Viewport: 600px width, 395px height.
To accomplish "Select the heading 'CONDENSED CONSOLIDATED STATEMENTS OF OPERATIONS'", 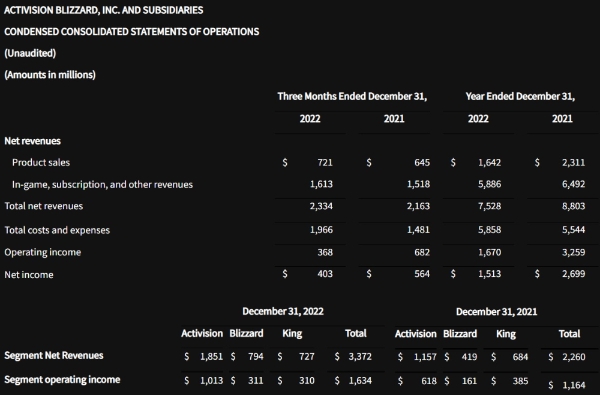I will tap(132, 31).
